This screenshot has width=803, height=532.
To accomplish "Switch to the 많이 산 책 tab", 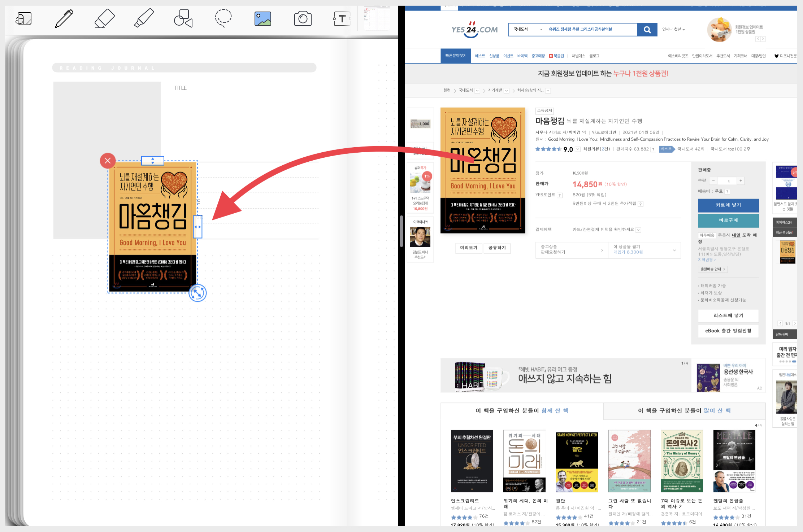I will tap(684, 411).
